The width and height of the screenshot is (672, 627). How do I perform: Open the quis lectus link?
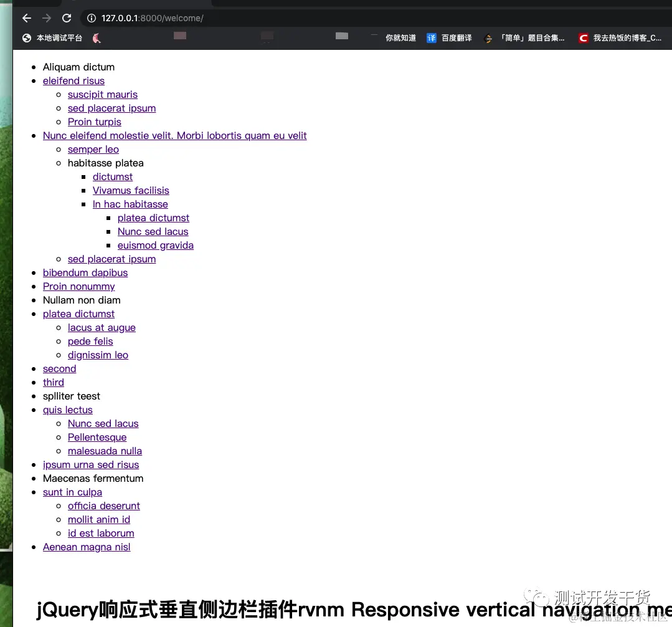click(67, 409)
